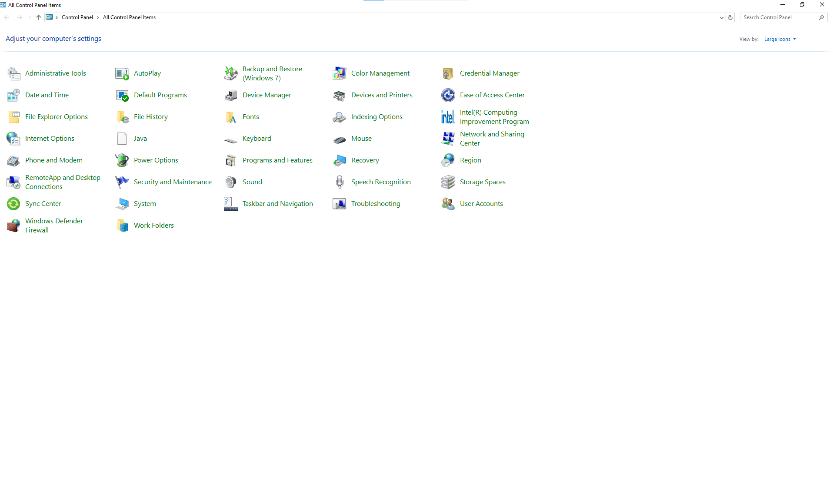Open the Internet Options globe icon
Image resolution: width=833 pixels, height=504 pixels.
point(13,139)
